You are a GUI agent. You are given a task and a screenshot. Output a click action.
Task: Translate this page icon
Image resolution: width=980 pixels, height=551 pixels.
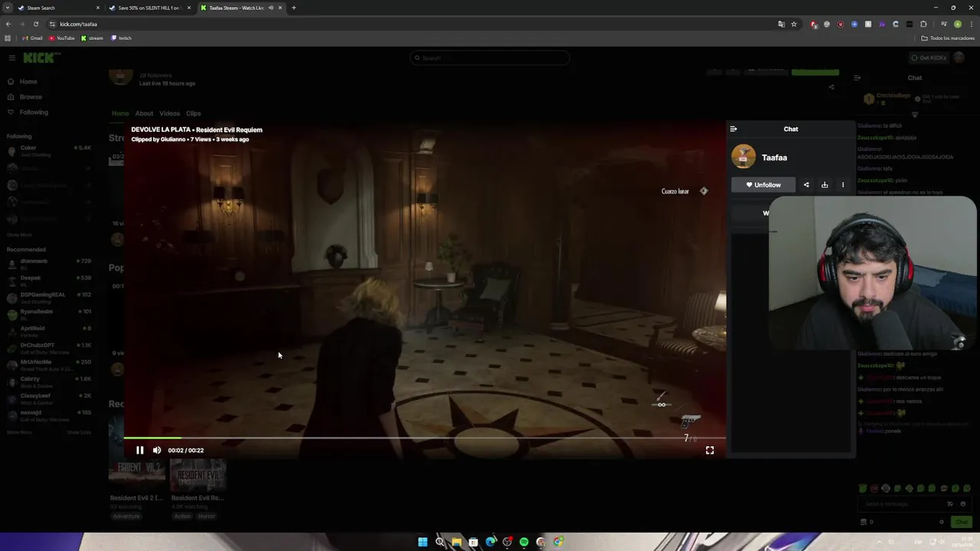click(x=781, y=24)
